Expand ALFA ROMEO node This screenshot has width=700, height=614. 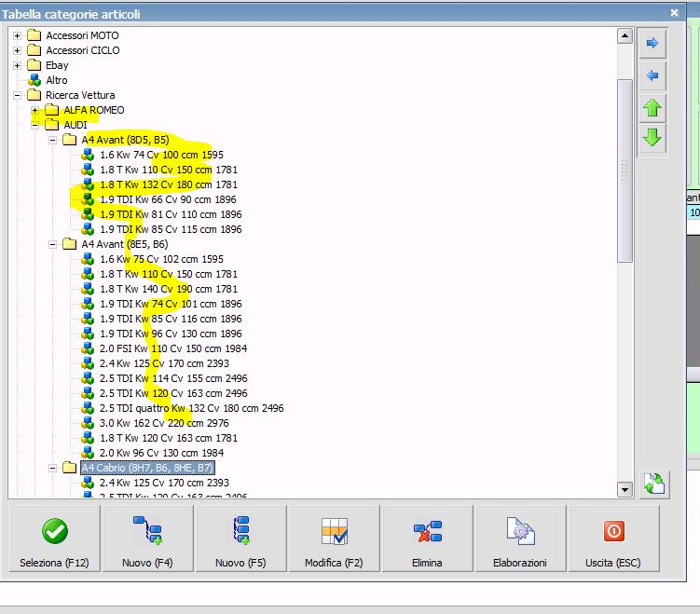coord(34,110)
